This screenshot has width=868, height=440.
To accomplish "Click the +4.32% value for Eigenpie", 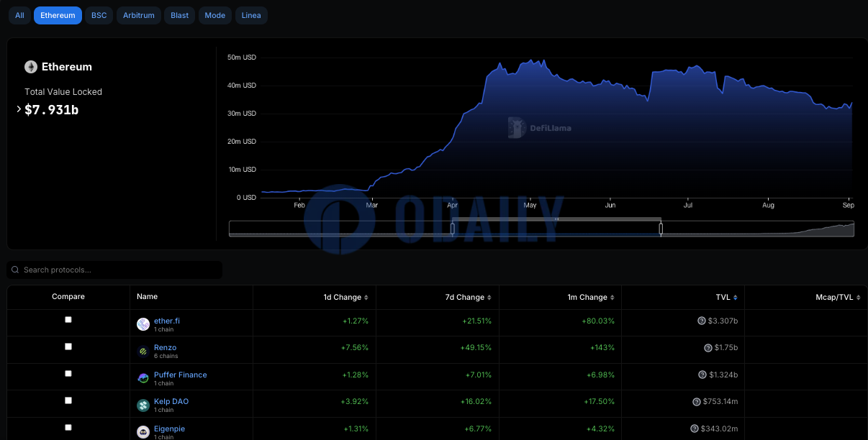I will pos(601,428).
